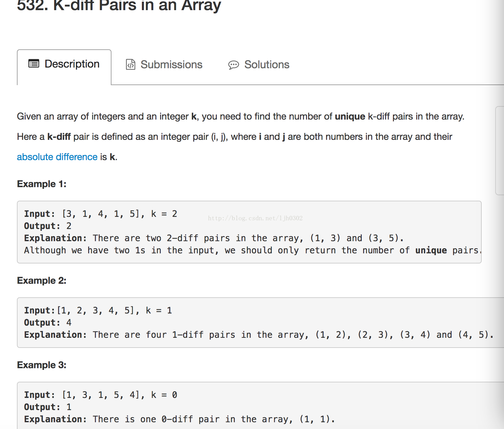Follow the absolute difference link
Screen dimensions: 504x429
click(x=57, y=157)
